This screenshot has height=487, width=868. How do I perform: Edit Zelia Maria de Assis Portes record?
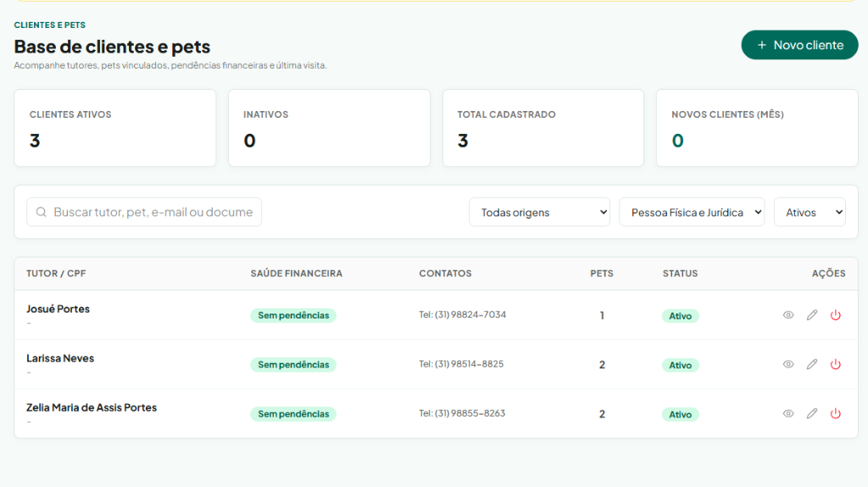[812, 413]
